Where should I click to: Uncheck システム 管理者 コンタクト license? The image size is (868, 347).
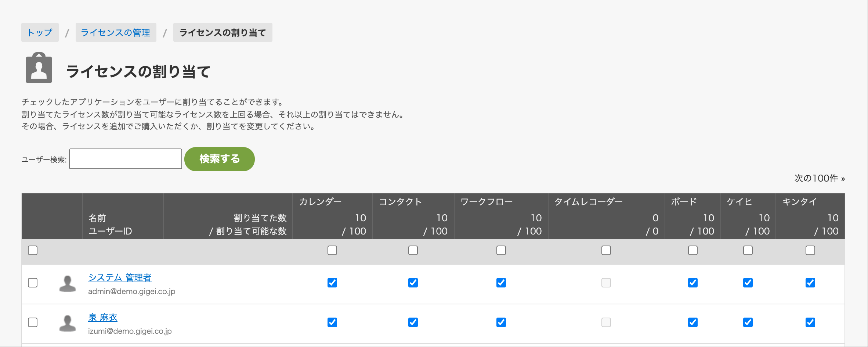[413, 283]
